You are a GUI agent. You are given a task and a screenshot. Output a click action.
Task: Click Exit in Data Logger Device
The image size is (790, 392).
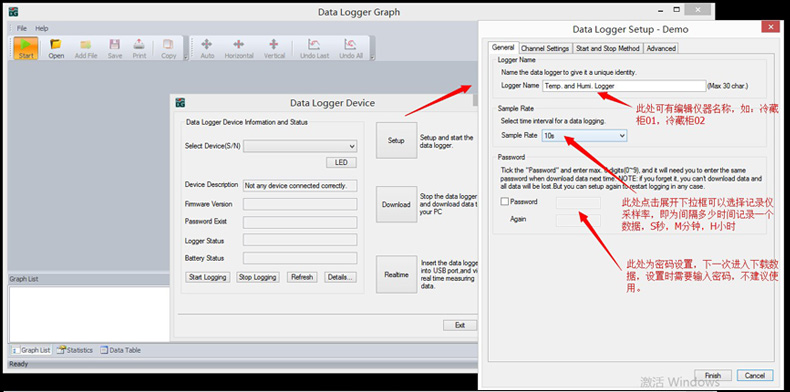[x=460, y=325]
